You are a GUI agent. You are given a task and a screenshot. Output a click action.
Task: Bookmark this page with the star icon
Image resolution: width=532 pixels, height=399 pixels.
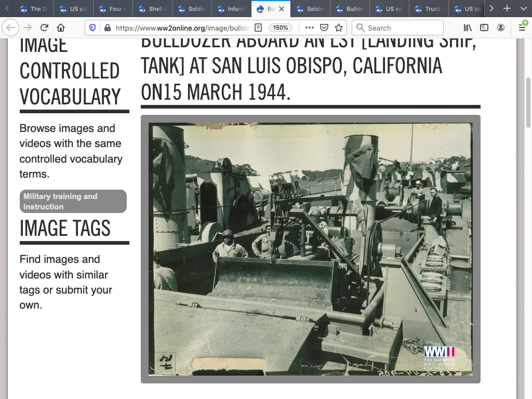click(339, 28)
